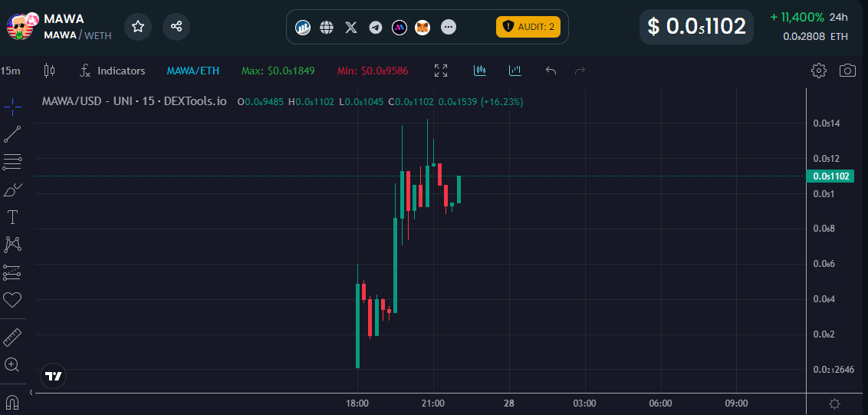868x415 pixels.
Task: Click the 0.0₅14 price axis label
Action: point(827,123)
